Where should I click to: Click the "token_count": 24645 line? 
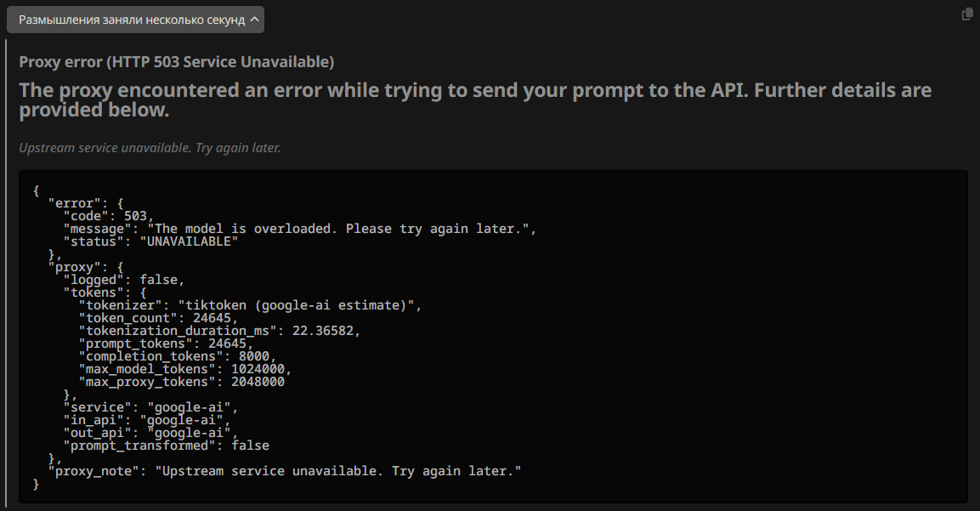(x=158, y=318)
